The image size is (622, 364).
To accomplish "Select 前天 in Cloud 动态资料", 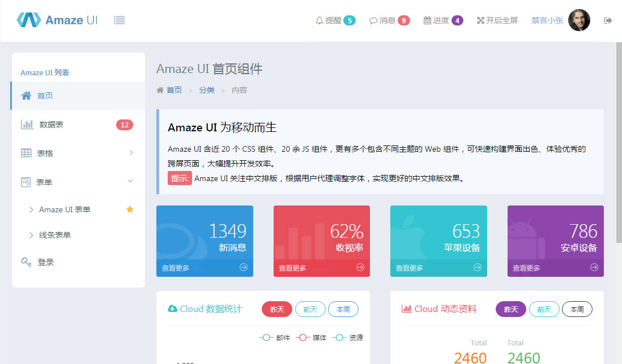I will point(544,309).
